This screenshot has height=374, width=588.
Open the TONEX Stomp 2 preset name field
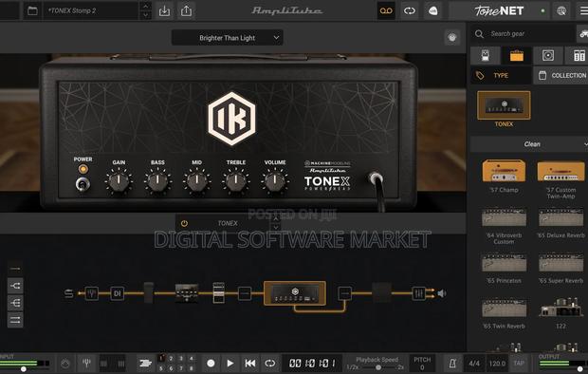[91, 10]
